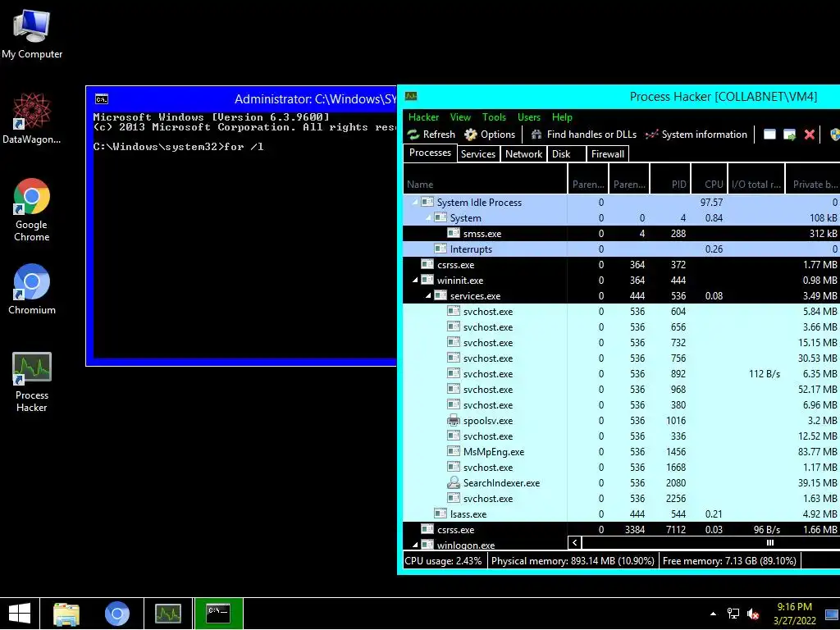Collapse the System Idle Process tree node
The width and height of the screenshot is (840, 630).
415,202
